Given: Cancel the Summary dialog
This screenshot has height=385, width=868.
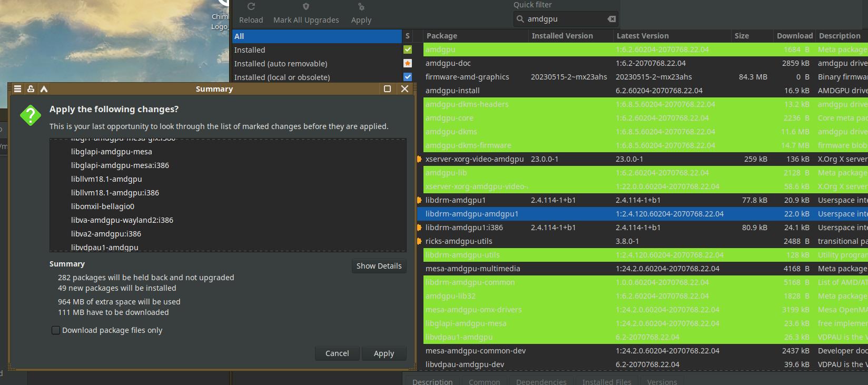Looking at the screenshot, I should pos(337,353).
